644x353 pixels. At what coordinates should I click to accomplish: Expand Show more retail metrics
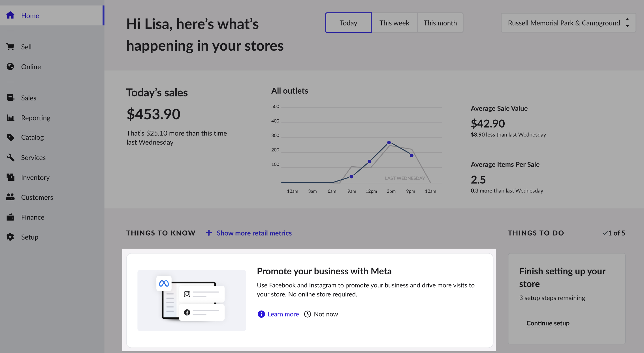click(249, 233)
